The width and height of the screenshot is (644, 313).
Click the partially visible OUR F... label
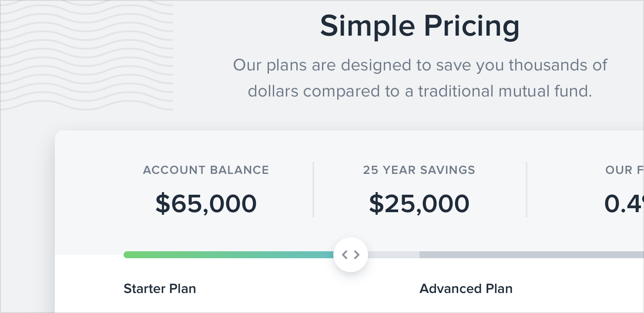click(x=624, y=170)
